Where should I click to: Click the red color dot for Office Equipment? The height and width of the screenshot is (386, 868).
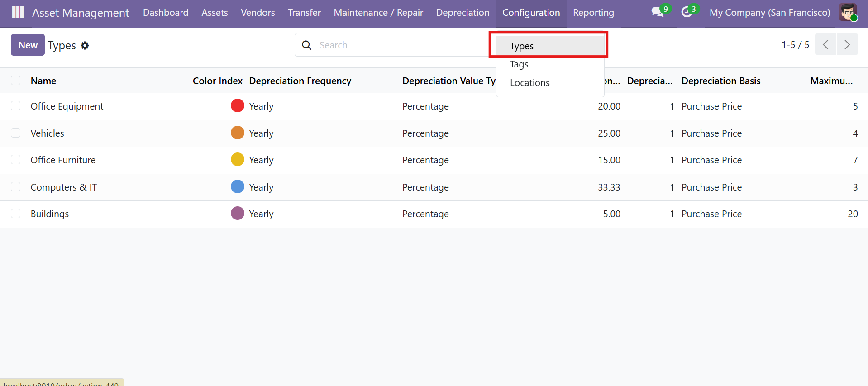238,105
